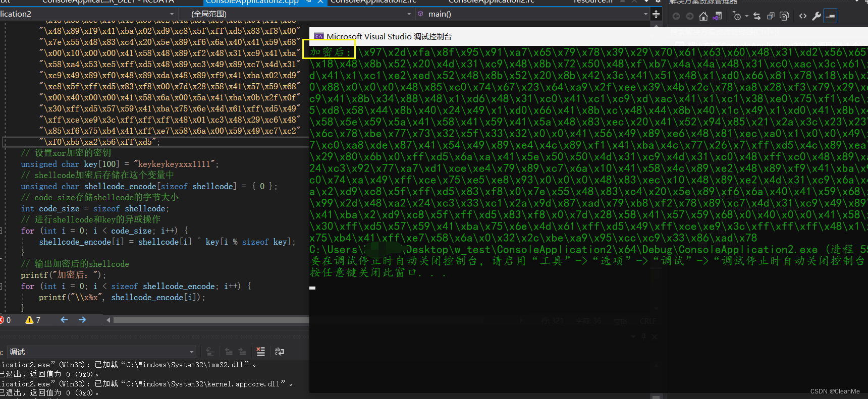Click the ConsoleApplication2.exe path line in console

click(x=589, y=249)
